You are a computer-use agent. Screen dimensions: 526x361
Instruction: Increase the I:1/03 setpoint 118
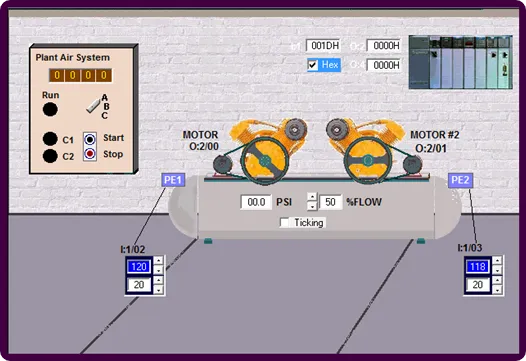497,261
